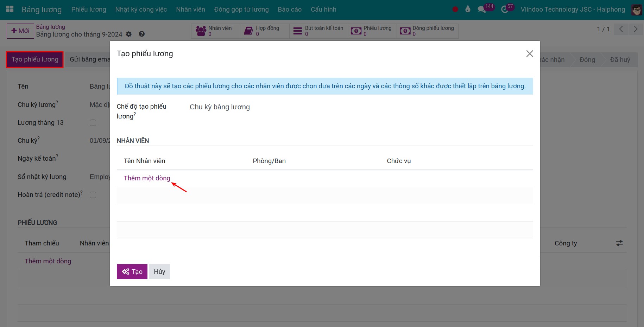
Task: Open Chế độ tạo phiếu lương dropdown
Action: (x=361, y=107)
